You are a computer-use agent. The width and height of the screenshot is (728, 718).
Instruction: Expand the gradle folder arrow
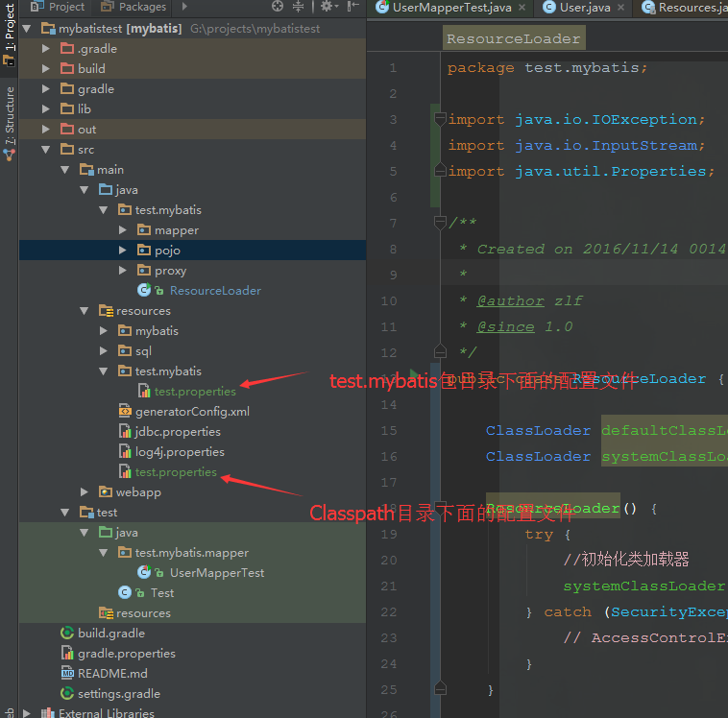pos(45,88)
